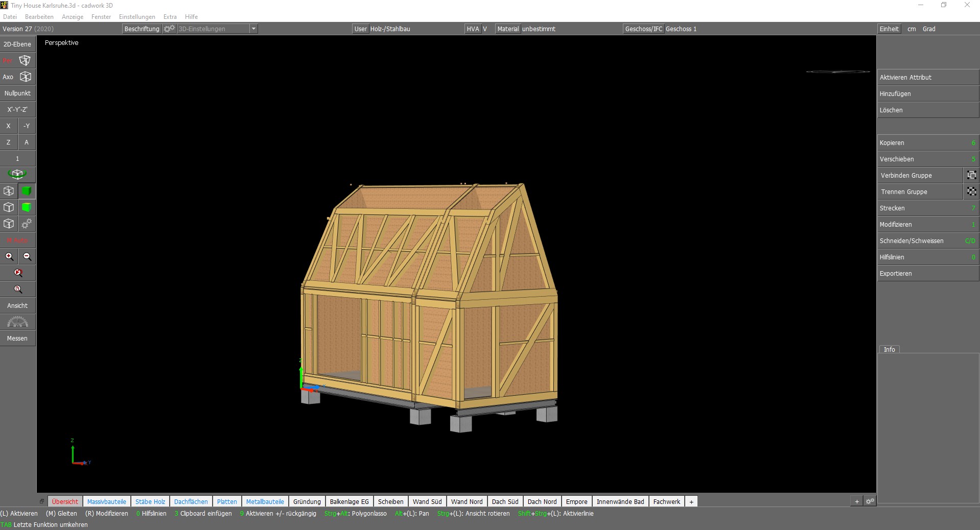
Task: Click the Schneiden/Schweissen command
Action: point(928,240)
